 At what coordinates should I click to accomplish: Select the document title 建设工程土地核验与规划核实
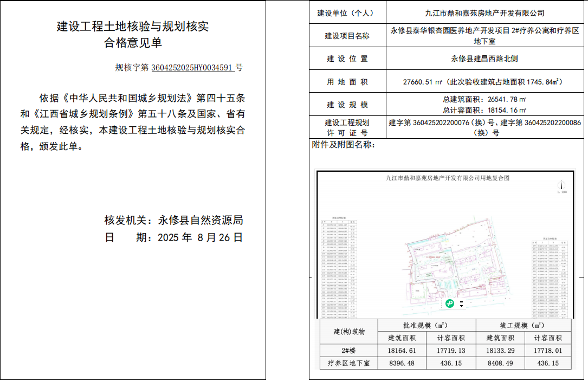tap(133, 26)
